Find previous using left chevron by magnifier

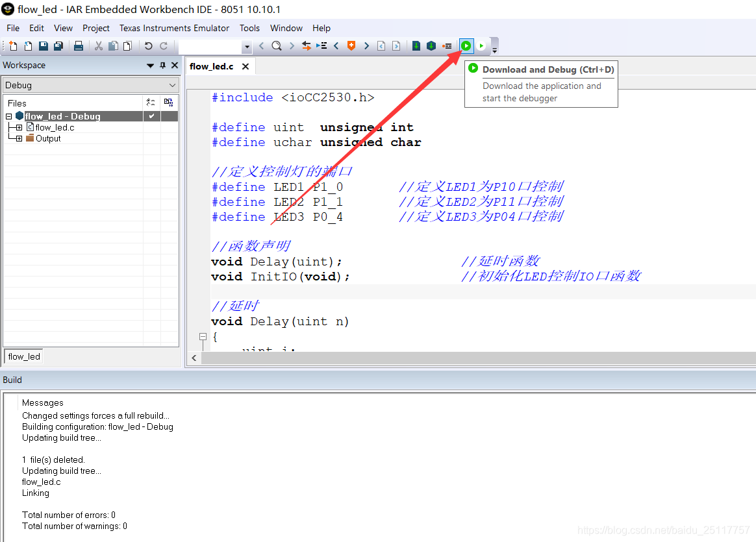pyautogui.click(x=261, y=46)
